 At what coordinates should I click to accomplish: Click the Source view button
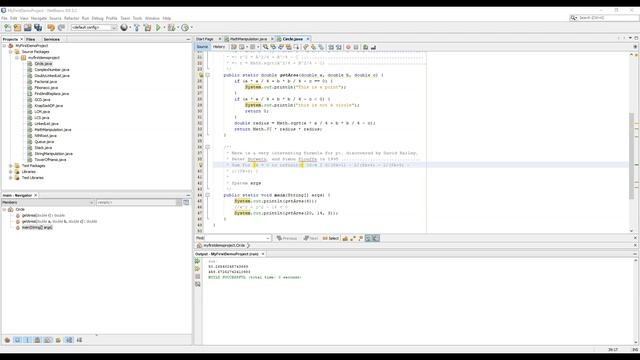pyautogui.click(x=202, y=47)
